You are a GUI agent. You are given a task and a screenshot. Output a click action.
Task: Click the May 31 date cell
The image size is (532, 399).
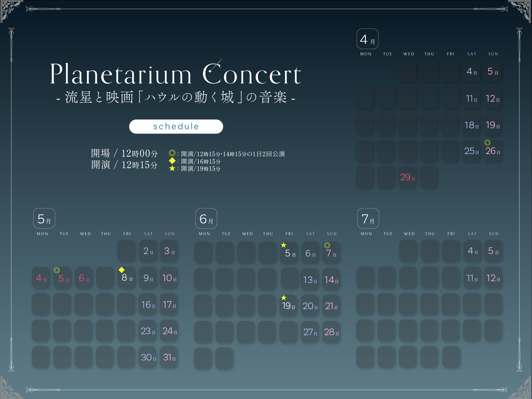[x=169, y=357]
